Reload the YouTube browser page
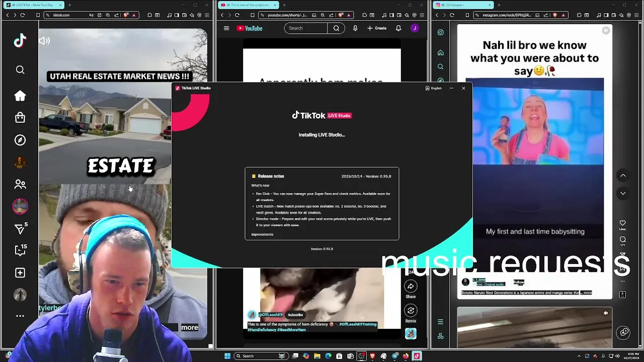Screen dimensions: 644x362 [x=237, y=15]
